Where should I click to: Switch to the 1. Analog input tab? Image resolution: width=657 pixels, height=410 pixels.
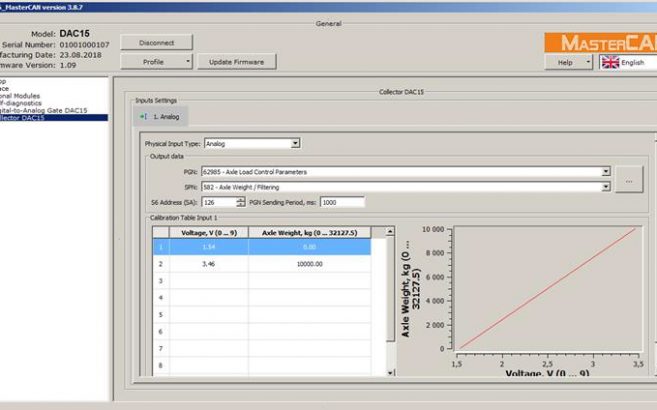coord(160,116)
